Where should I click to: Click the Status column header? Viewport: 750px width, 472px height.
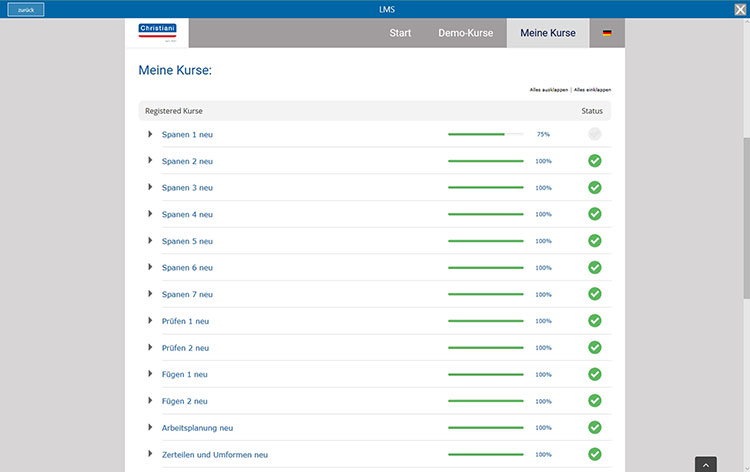click(592, 111)
